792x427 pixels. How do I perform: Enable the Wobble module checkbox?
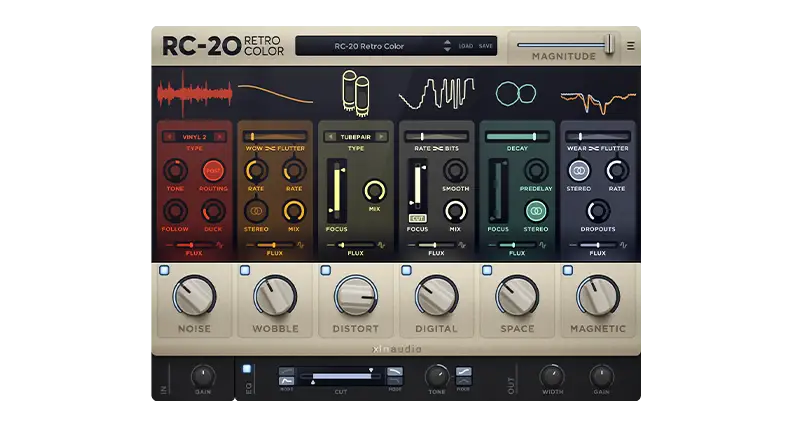click(245, 270)
